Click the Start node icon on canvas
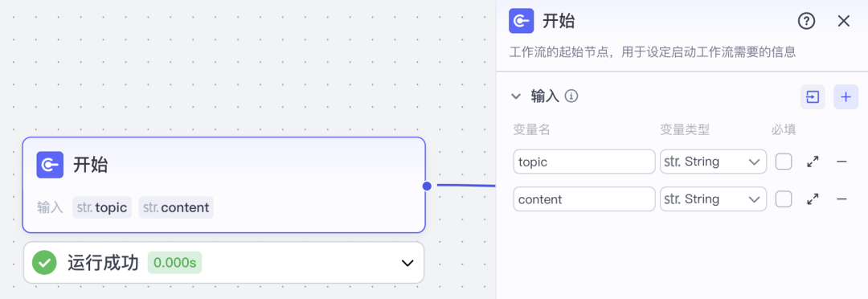This screenshot has width=868, height=299. [x=50, y=165]
